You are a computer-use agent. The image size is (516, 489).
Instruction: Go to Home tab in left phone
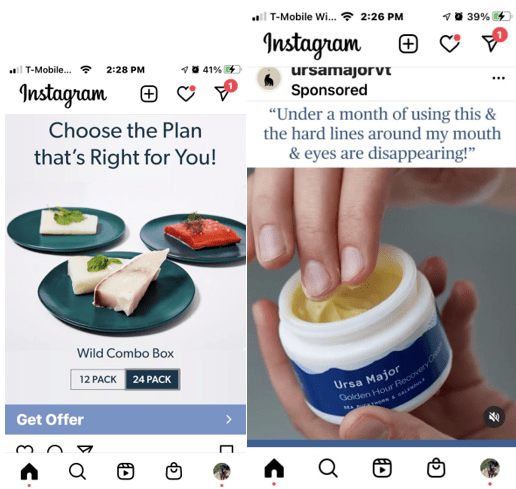29,471
